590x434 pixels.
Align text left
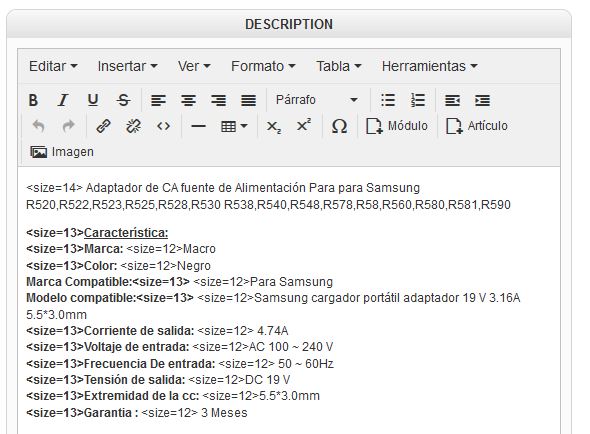(x=158, y=100)
